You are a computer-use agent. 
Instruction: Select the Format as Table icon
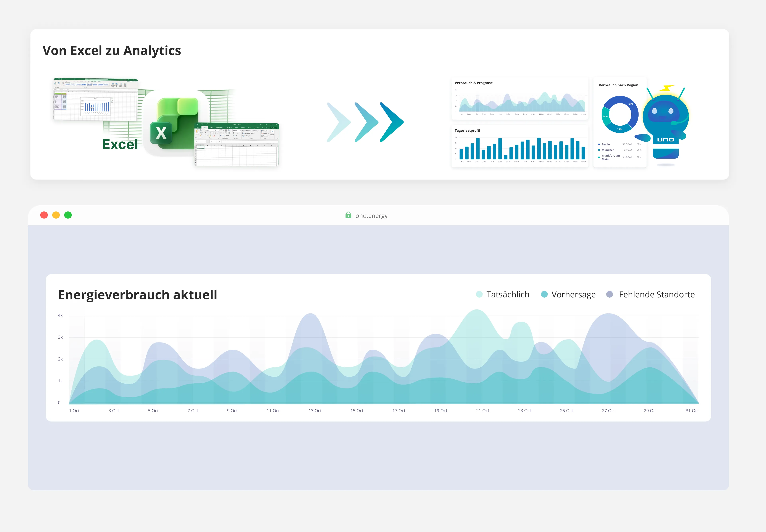(x=249, y=133)
